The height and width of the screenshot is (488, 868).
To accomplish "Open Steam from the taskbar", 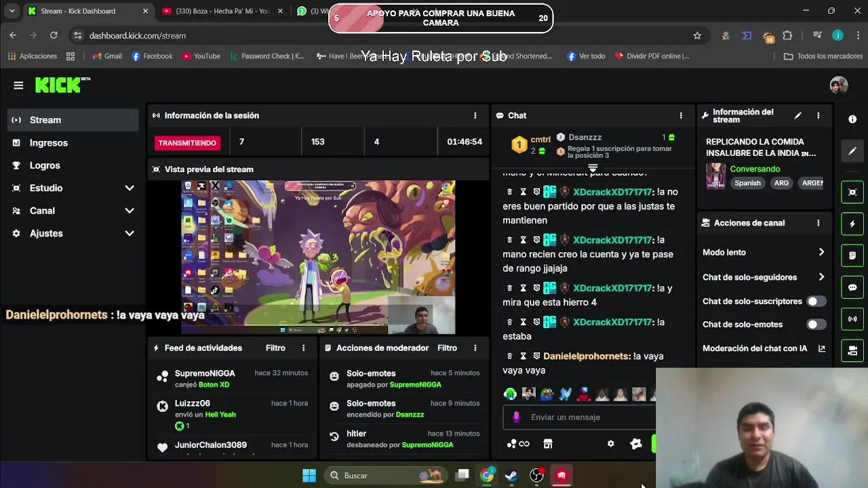I will point(511,476).
